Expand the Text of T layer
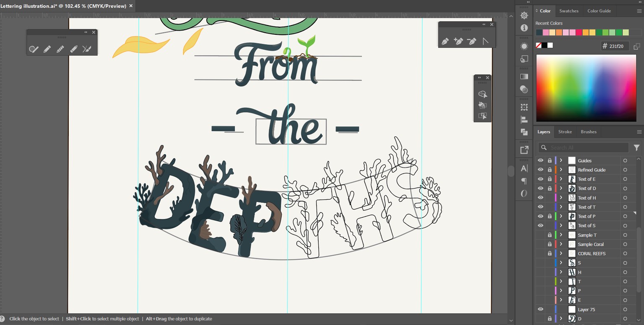This screenshot has height=325, width=644. [561, 207]
